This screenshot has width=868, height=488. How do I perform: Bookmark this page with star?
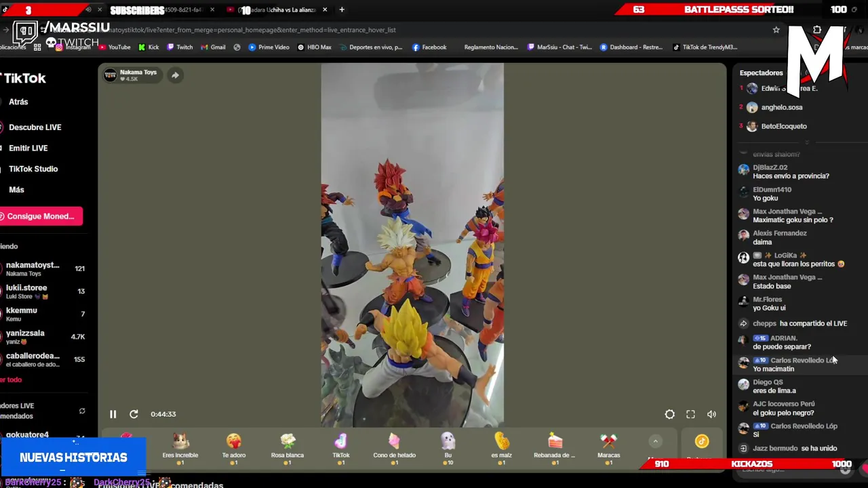[776, 30]
